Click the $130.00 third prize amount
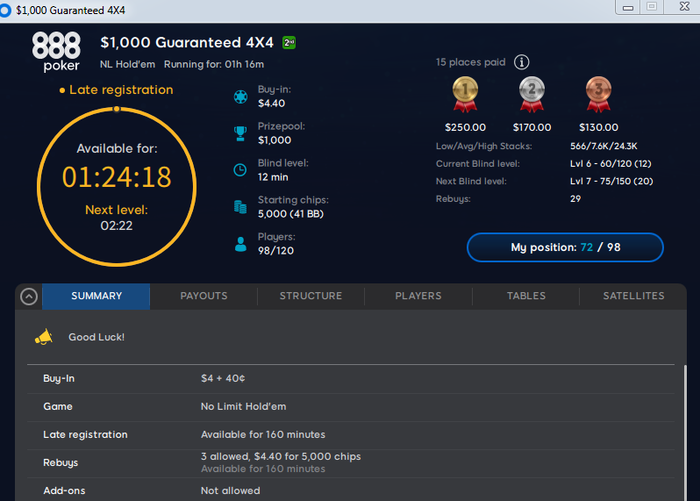700x501 pixels. pyautogui.click(x=599, y=127)
